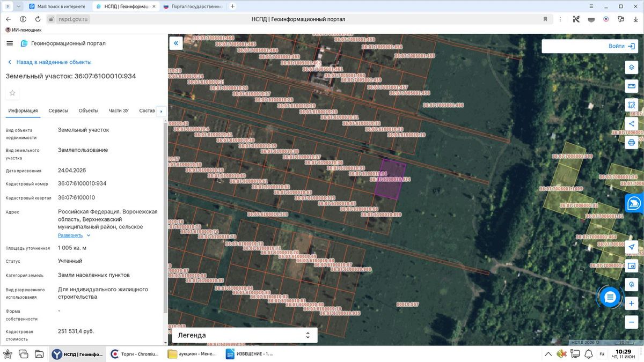Click the 251 531,4 руб. cost value

(76, 331)
